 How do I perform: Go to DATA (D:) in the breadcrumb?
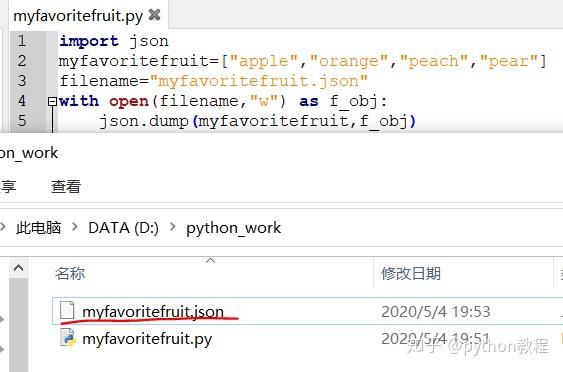pyautogui.click(x=124, y=228)
